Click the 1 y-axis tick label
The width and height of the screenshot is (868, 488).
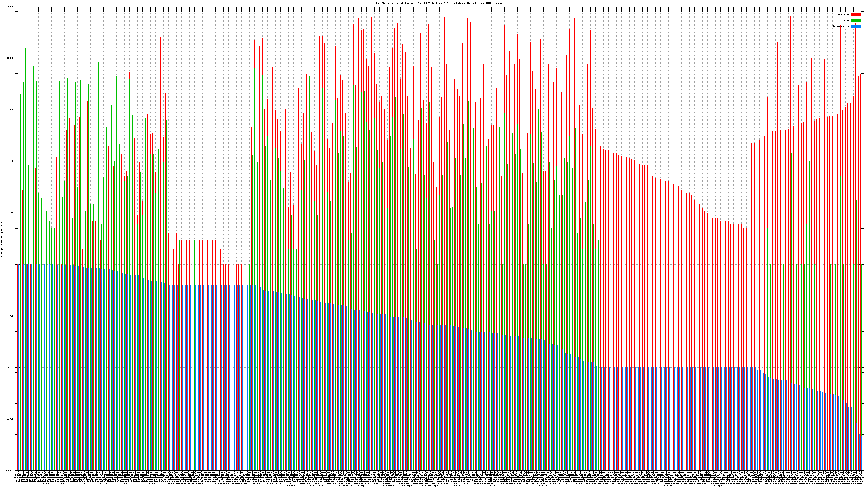(x=13, y=264)
